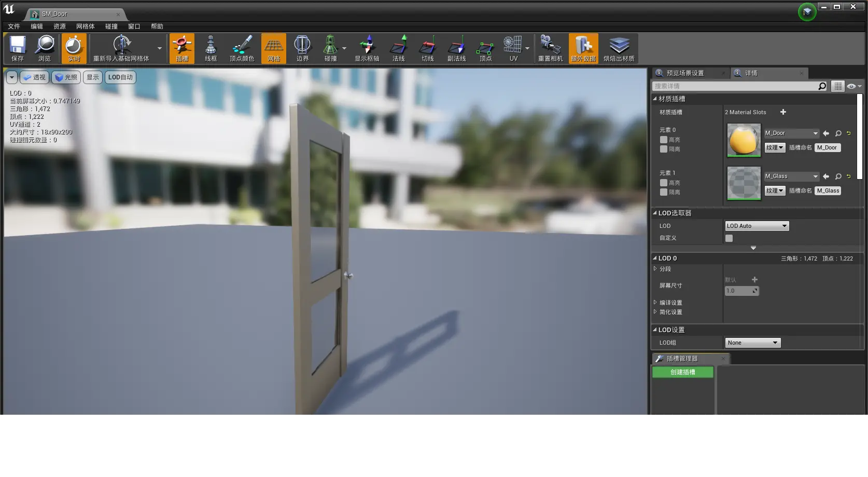Open the 文件 menu
The width and height of the screenshot is (868, 477).
(x=14, y=26)
